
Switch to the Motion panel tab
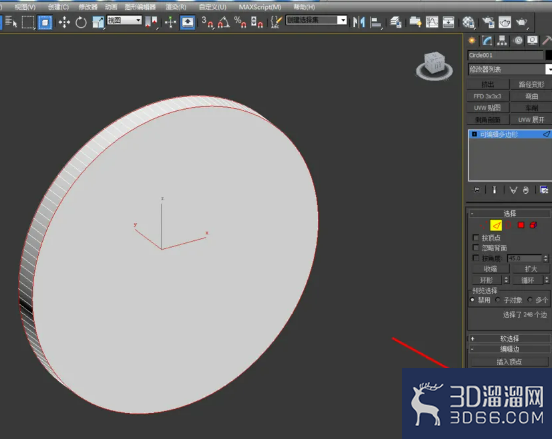(518, 40)
